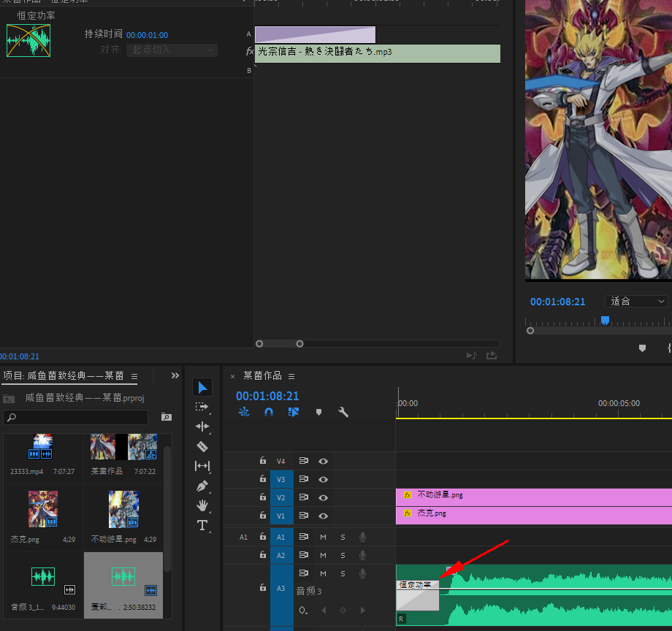The height and width of the screenshot is (631, 672).
Task: Select 某菌作品 sequence thumbnail
Action: [123, 447]
